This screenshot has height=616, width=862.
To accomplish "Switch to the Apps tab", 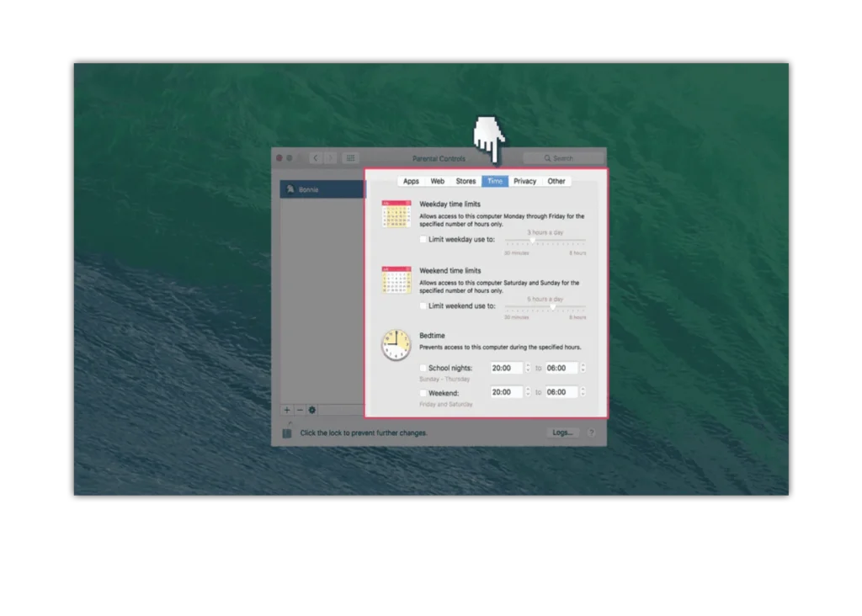I will point(411,181).
